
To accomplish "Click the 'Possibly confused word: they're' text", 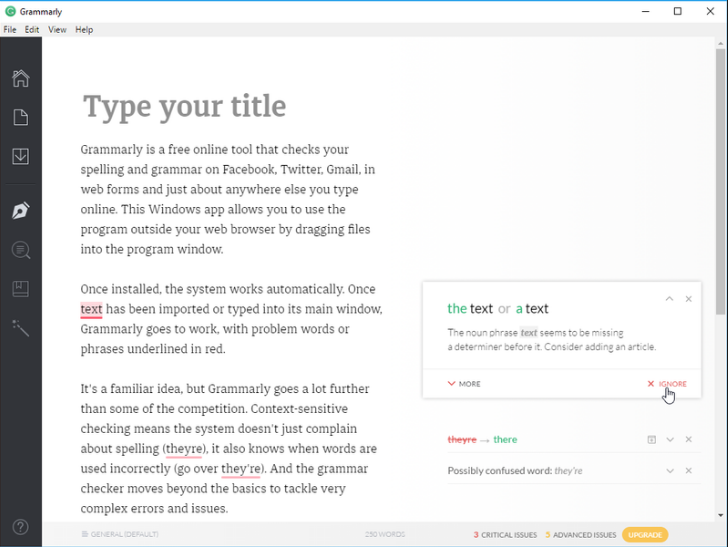I will [x=515, y=470].
